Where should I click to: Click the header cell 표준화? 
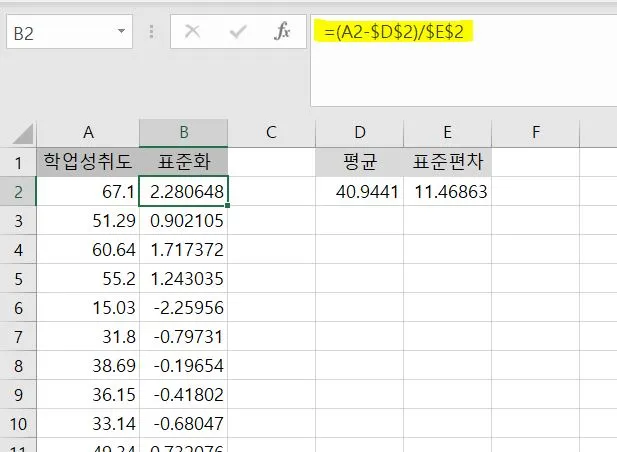[184, 162]
